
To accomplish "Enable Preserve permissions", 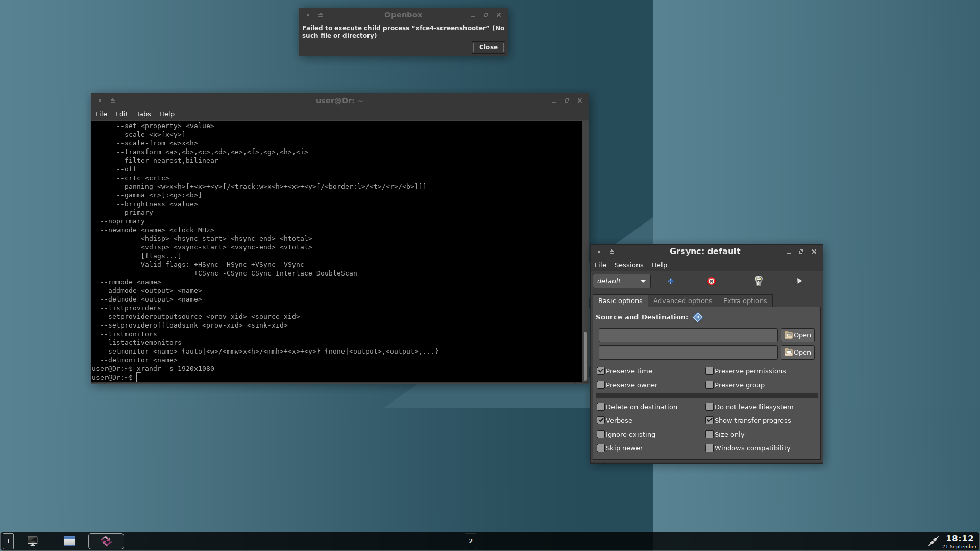I will (709, 371).
